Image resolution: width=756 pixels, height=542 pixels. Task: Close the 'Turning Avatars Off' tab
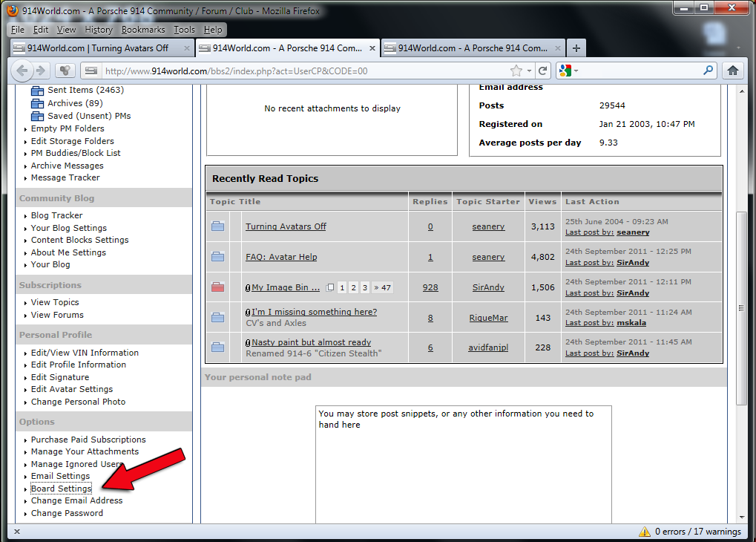click(187, 48)
